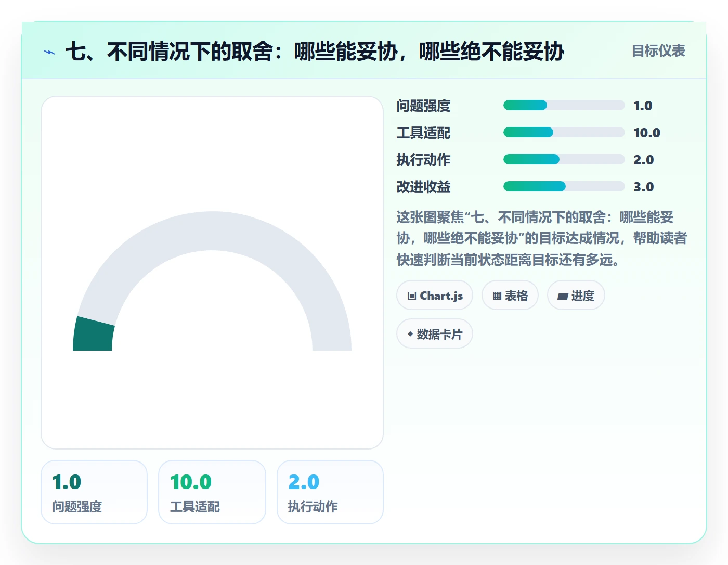This screenshot has width=728, height=565.
Task: Select the 进度 tag
Action: (x=576, y=296)
